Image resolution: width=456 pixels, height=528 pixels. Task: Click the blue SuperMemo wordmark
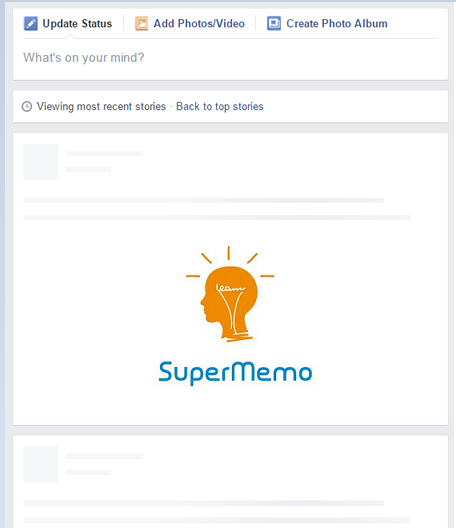pyautogui.click(x=235, y=373)
